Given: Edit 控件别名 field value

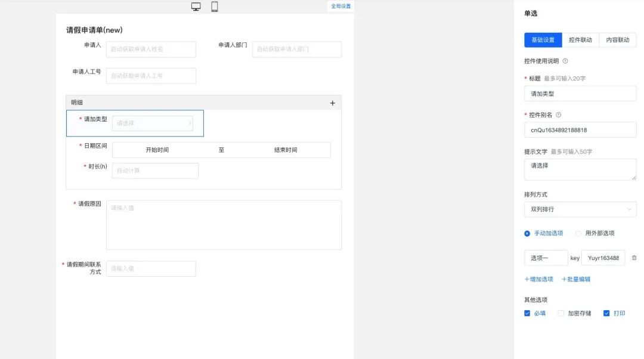Looking at the screenshot, I should 580,130.
